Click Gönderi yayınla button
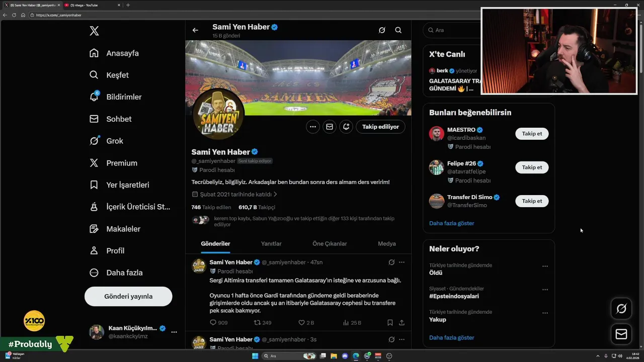 (x=128, y=296)
